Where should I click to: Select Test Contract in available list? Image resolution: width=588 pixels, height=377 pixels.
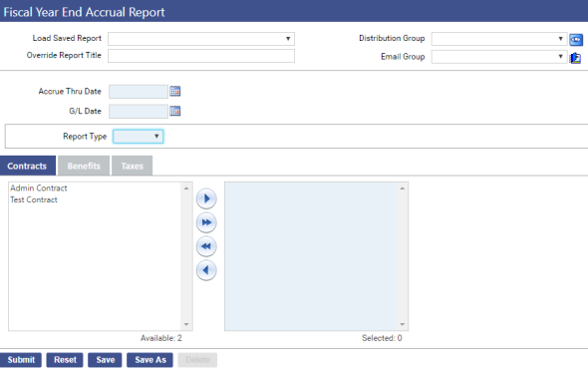tap(34, 199)
